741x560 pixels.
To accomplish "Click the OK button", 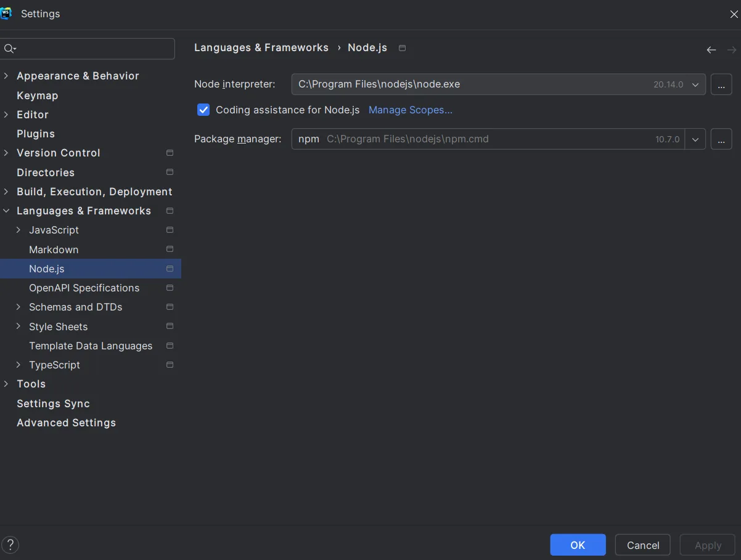I will point(578,545).
